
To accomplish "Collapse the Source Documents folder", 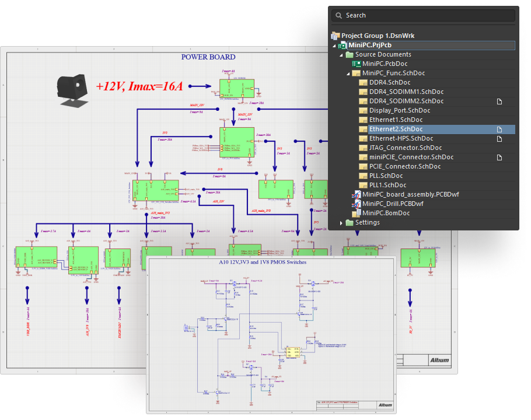I will (x=342, y=55).
